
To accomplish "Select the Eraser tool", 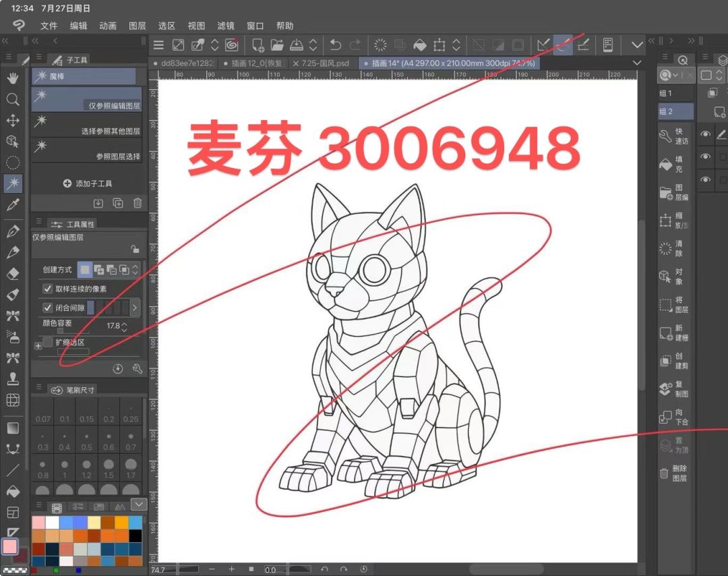I will (13, 273).
